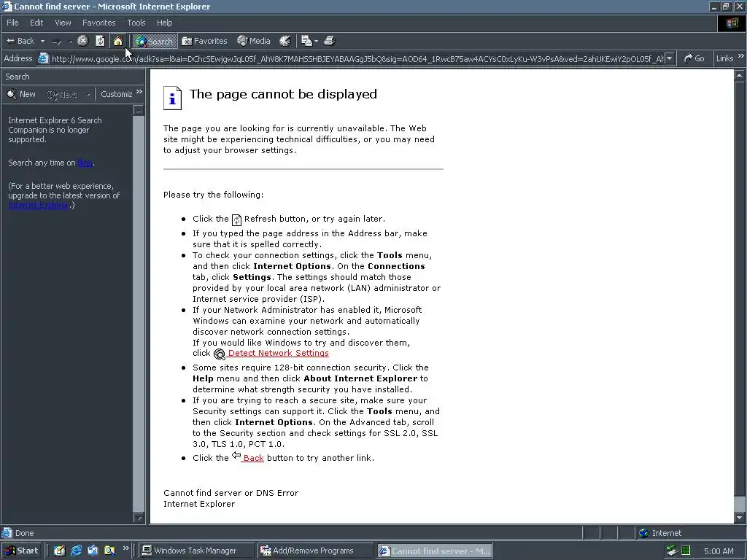Click the Internet zone globe icon

(x=643, y=533)
